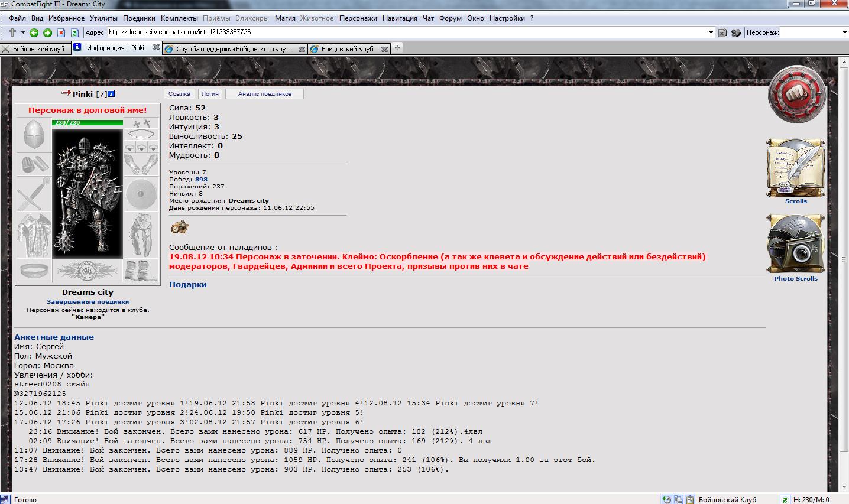Click the Анкетные данные heading
The image size is (849, 504).
(x=54, y=337)
